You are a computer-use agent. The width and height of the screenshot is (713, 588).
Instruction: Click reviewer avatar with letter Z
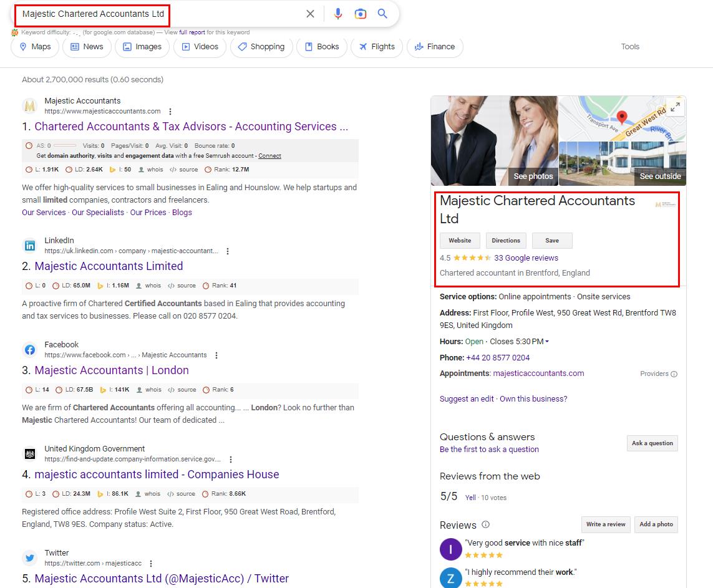pos(450,578)
